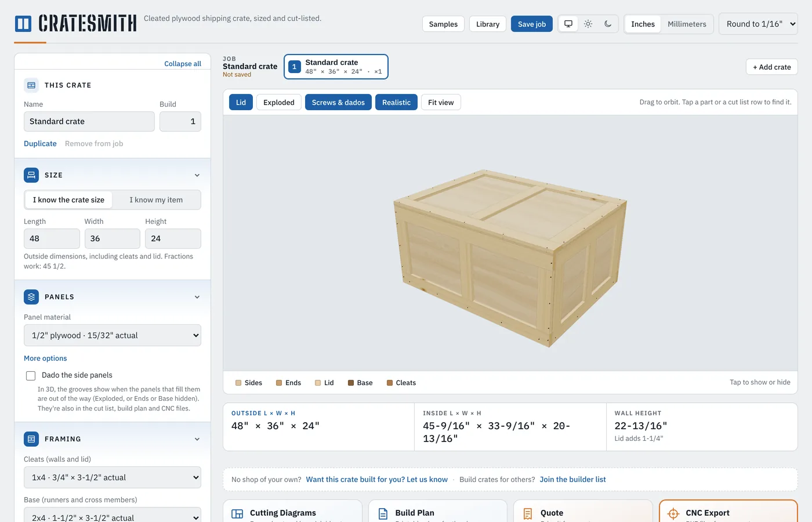812x522 pixels.
Task: Collapse the Size section chevron
Action: (197, 175)
